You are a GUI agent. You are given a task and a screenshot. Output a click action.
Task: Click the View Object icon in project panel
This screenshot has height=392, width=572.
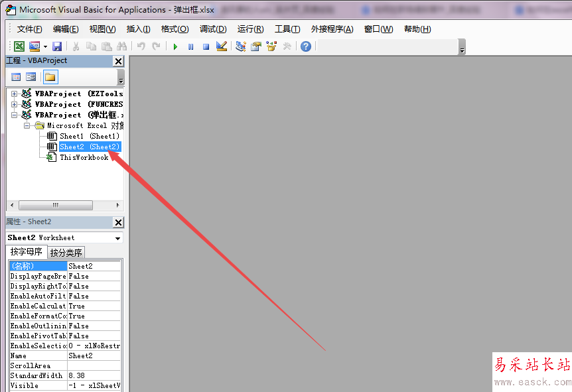[31, 77]
